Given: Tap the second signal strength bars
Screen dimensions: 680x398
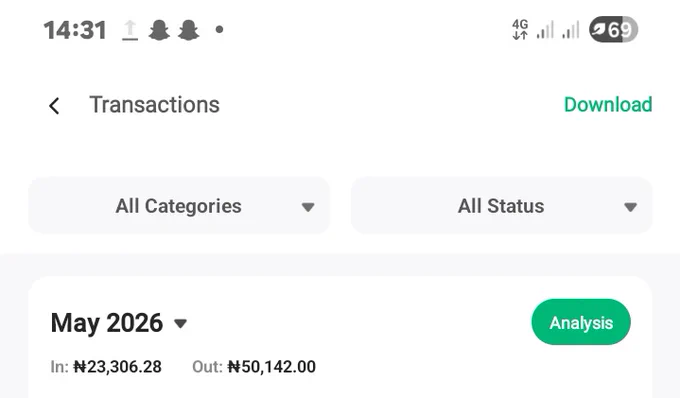Looking at the screenshot, I should [x=571, y=30].
